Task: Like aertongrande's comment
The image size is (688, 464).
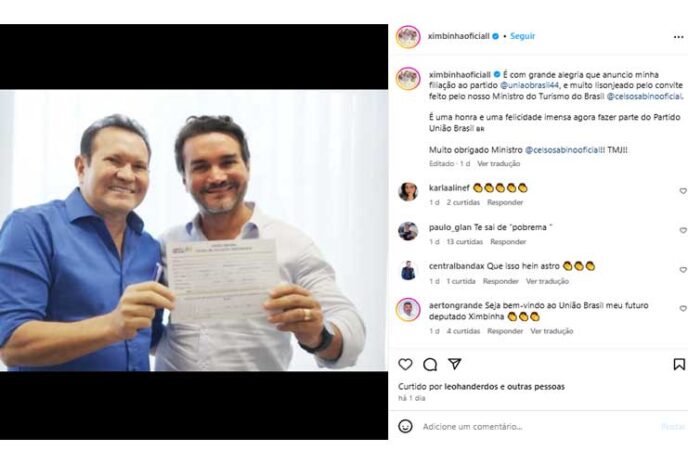Action: (683, 309)
